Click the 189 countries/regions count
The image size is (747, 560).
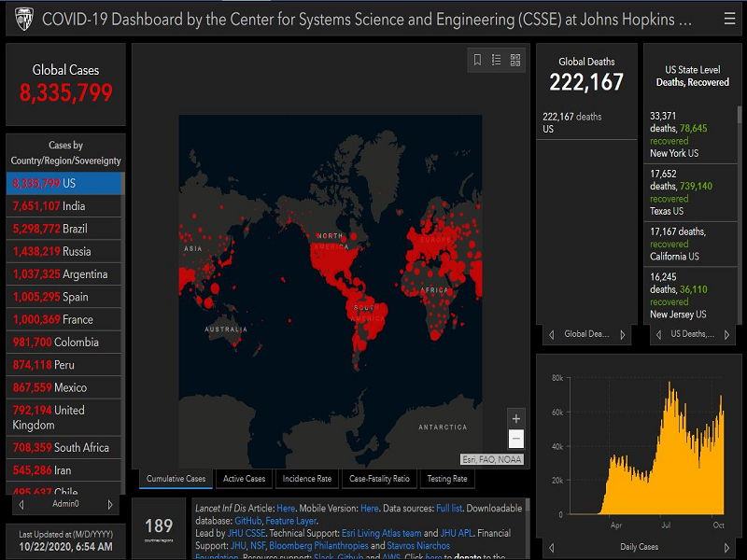(159, 526)
